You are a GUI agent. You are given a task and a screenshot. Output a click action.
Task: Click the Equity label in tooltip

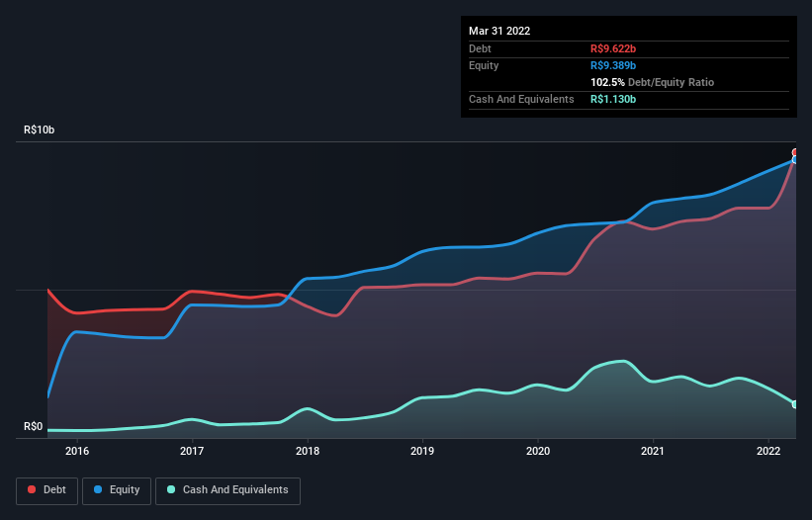click(x=484, y=65)
